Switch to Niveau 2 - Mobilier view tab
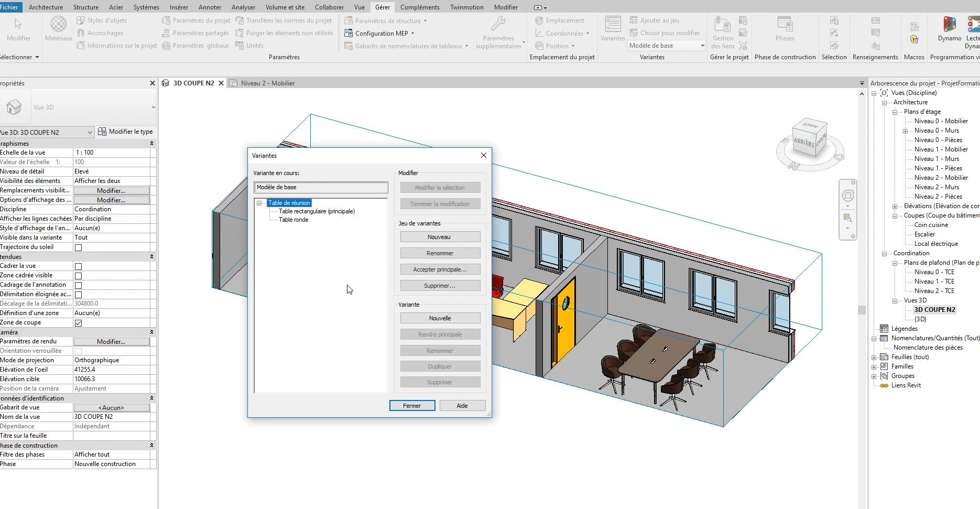Image resolution: width=980 pixels, height=509 pixels. pyautogui.click(x=267, y=83)
